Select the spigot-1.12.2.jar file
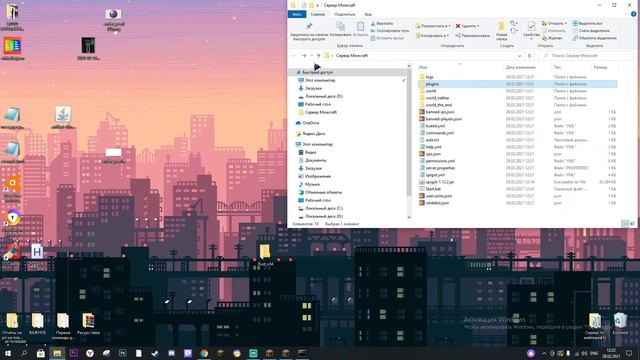 pos(440,182)
